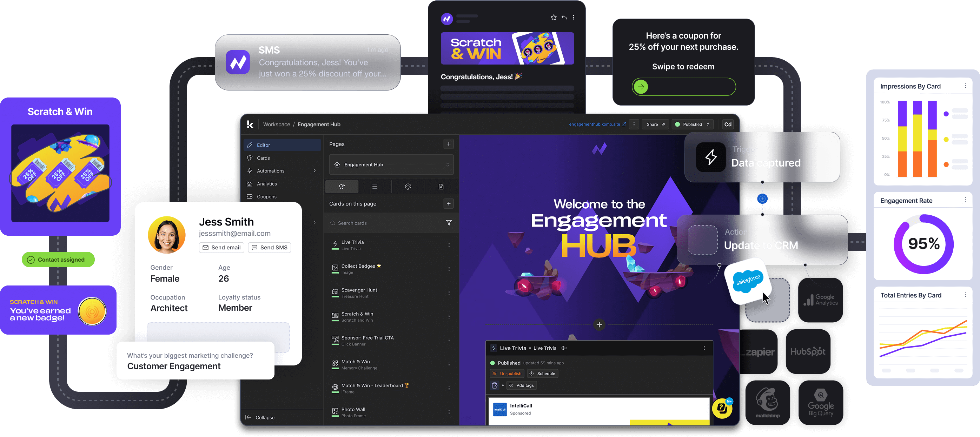Image resolution: width=980 pixels, height=437 pixels.
Task: Click the notes icon beside Add tags
Action: click(x=495, y=385)
